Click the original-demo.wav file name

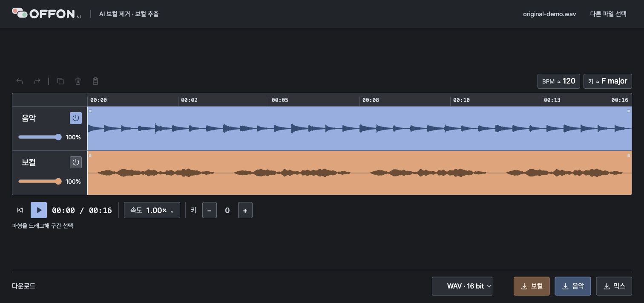click(549, 14)
